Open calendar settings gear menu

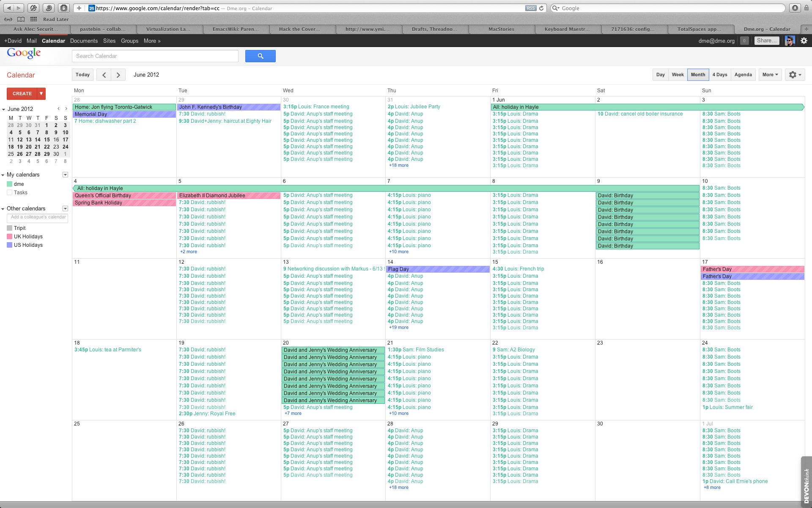click(x=795, y=75)
